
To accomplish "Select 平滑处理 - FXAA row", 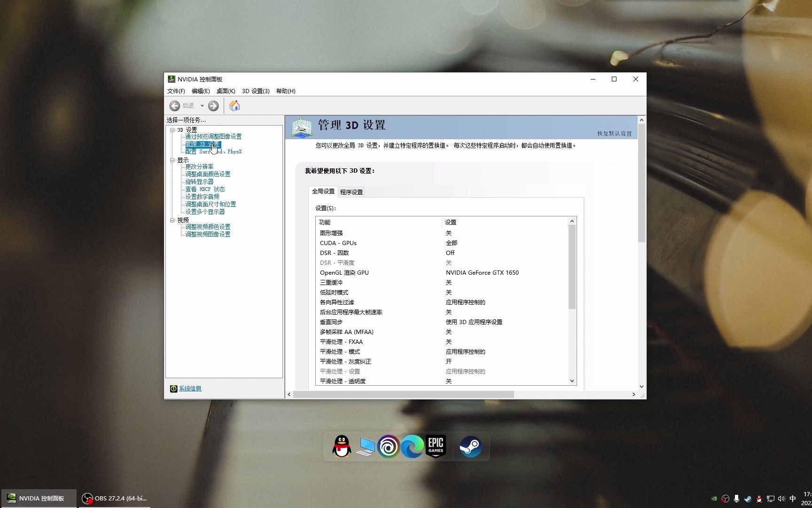I will point(442,342).
